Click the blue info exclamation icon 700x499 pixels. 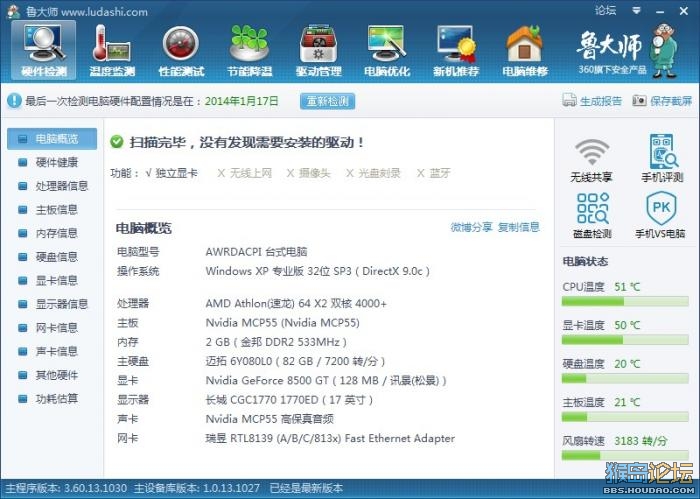pos(14,100)
